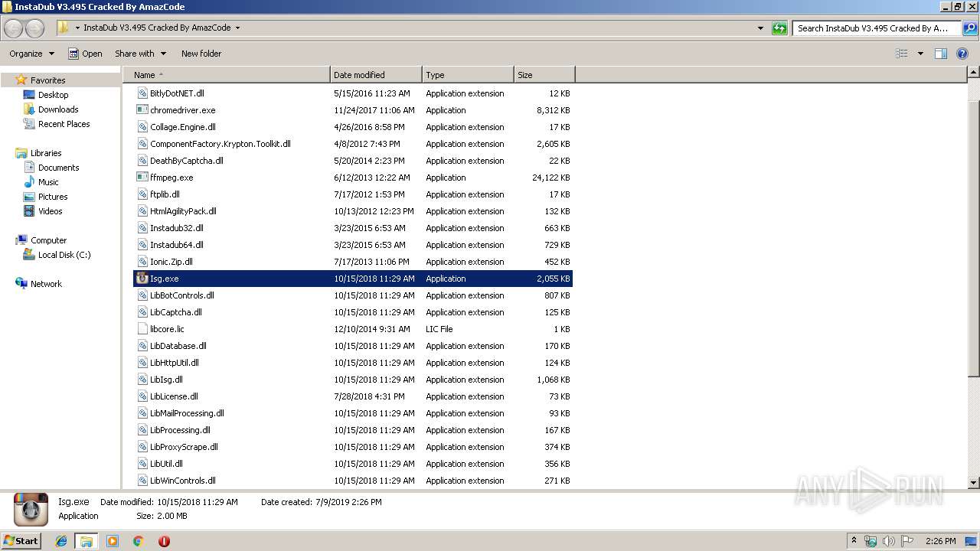This screenshot has width=980, height=551.
Task: Open media player from taskbar
Action: click(x=113, y=541)
